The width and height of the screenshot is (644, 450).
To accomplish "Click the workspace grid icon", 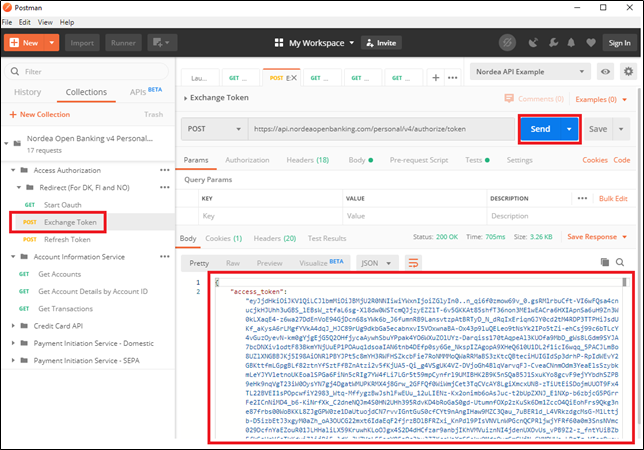I will tap(279, 43).
